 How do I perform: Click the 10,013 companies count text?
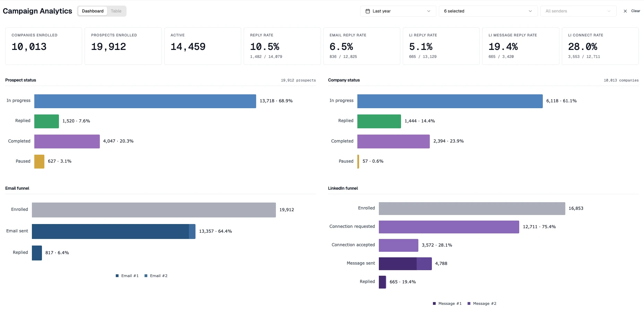(x=621, y=80)
